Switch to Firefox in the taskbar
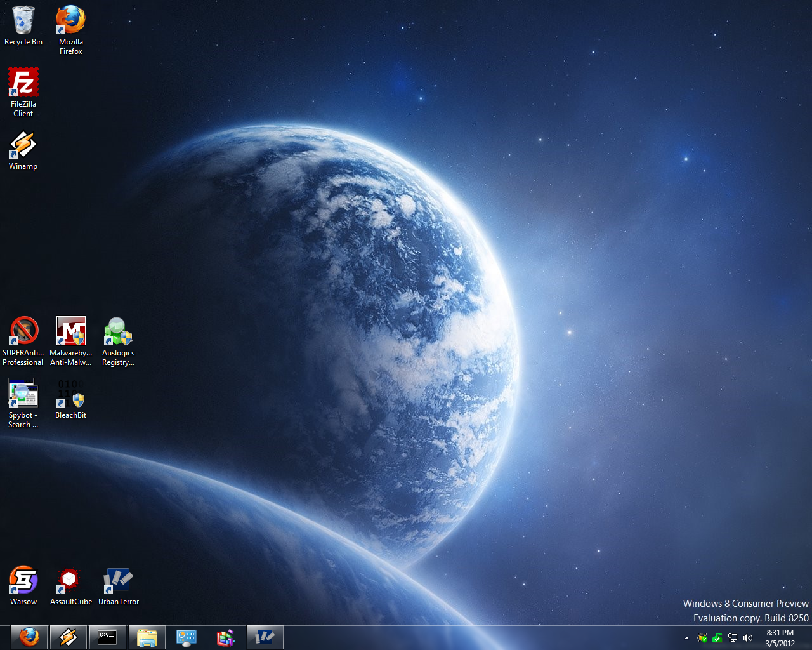Image resolution: width=812 pixels, height=650 pixels. coord(29,637)
